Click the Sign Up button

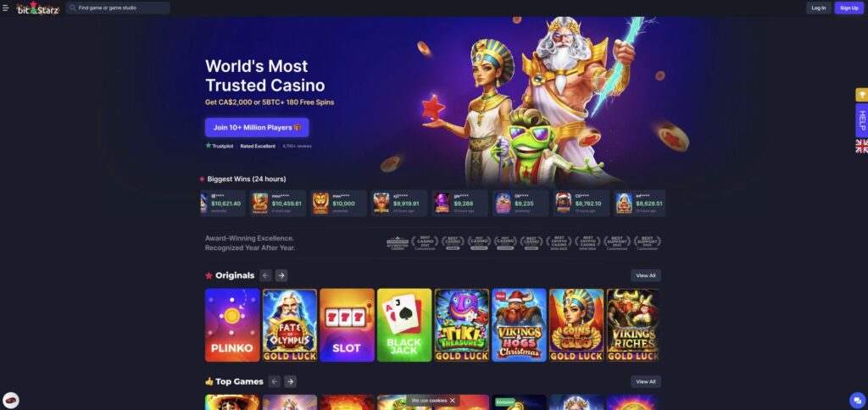coord(849,8)
